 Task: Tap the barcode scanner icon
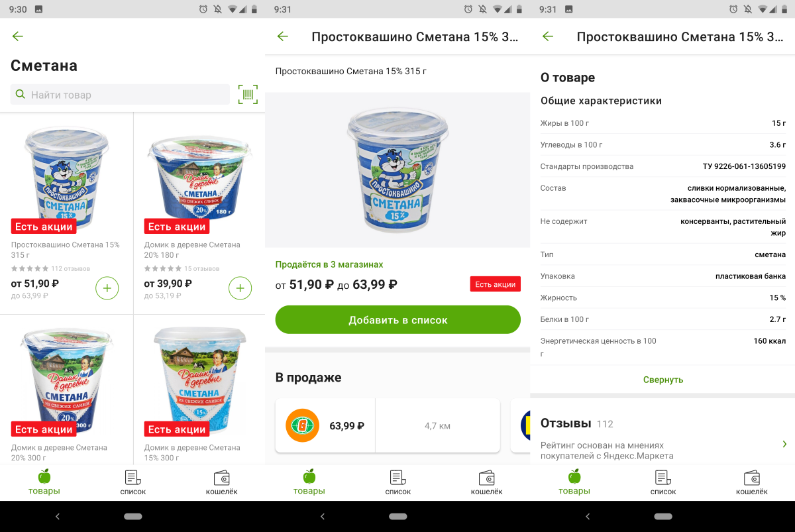pyautogui.click(x=248, y=94)
